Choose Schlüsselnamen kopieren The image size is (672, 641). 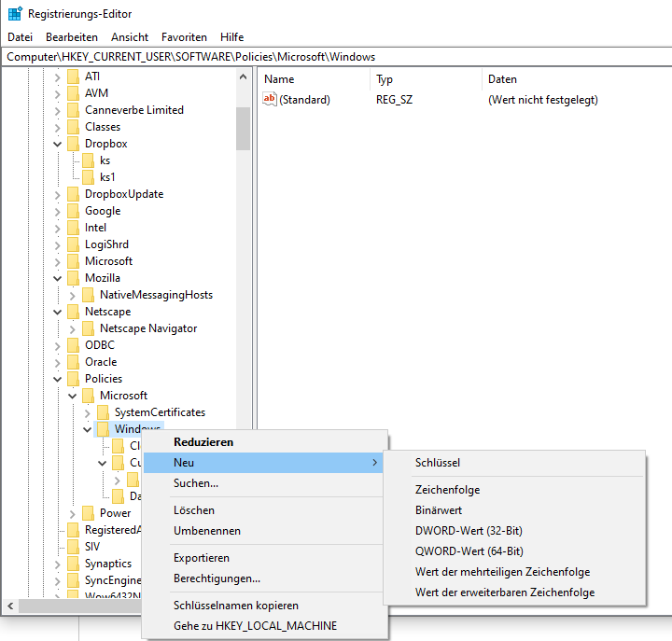tap(265, 606)
